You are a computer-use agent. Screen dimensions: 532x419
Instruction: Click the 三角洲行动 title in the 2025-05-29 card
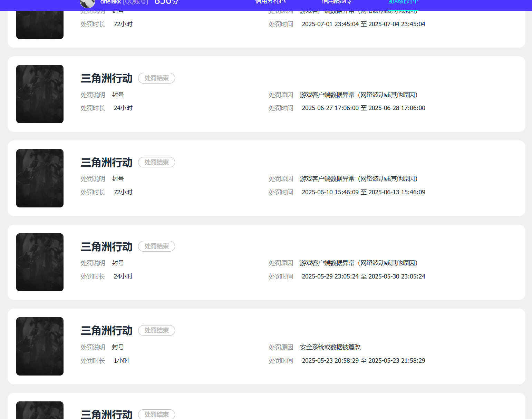[107, 246]
